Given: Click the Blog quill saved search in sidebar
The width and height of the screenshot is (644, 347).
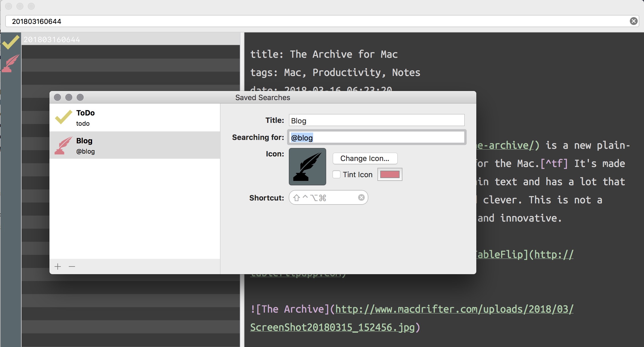Looking at the screenshot, I should pos(11,63).
